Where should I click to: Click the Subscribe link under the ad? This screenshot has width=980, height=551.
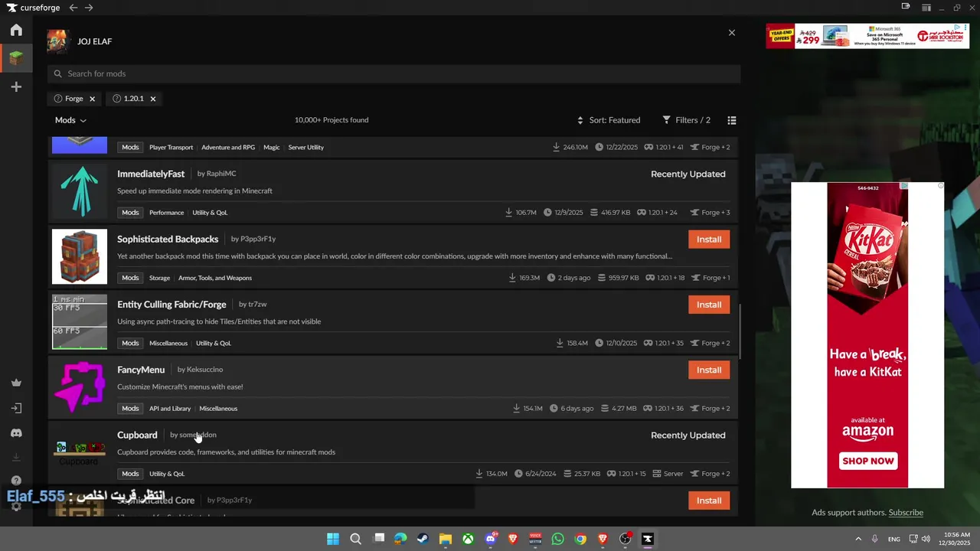(x=906, y=513)
